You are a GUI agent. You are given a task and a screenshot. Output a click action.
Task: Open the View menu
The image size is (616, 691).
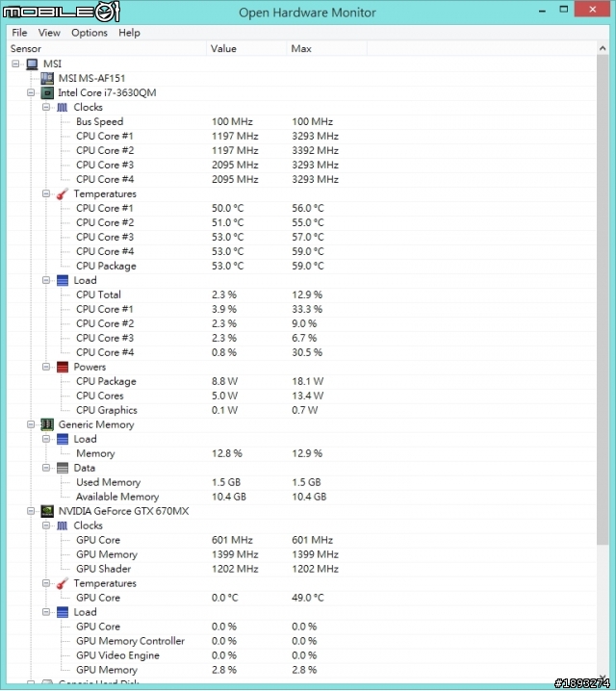[x=49, y=33]
